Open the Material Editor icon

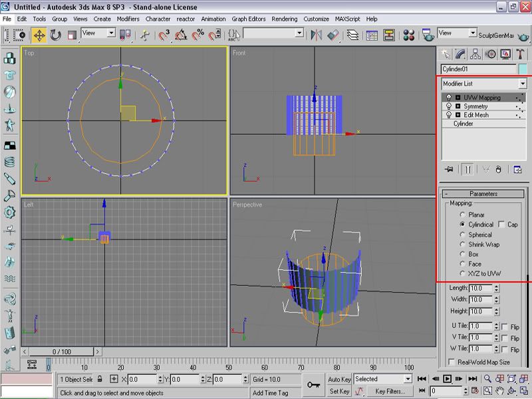pos(410,35)
